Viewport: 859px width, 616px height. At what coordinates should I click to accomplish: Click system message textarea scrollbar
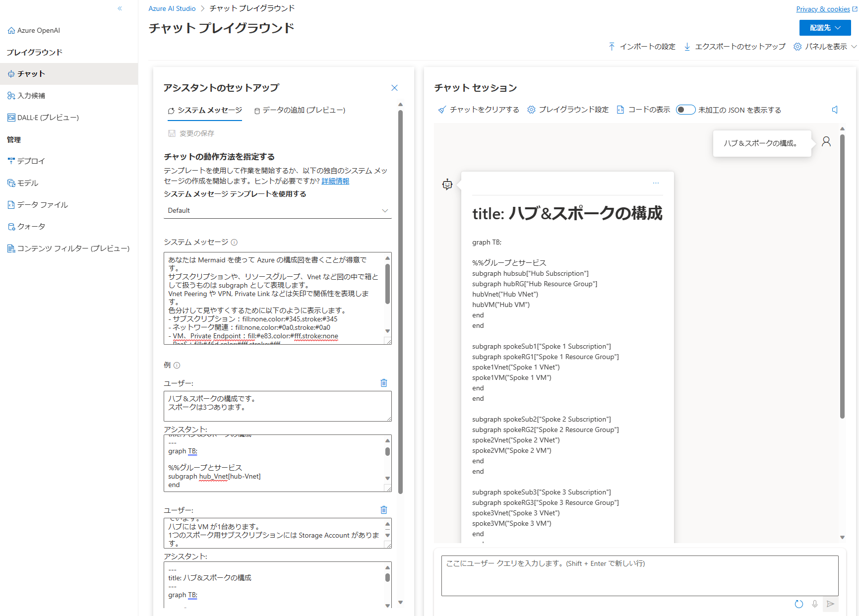click(x=387, y=284)
